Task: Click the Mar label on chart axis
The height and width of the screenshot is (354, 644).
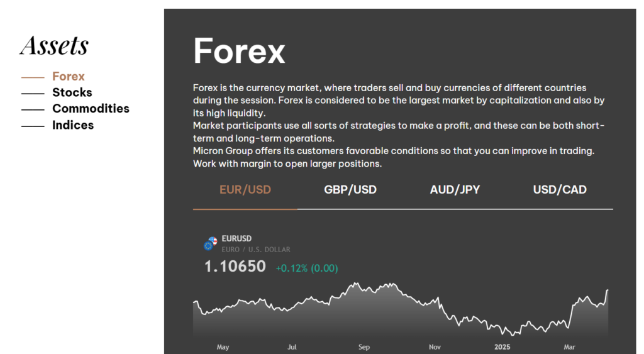Action: [x=570, y=347]
